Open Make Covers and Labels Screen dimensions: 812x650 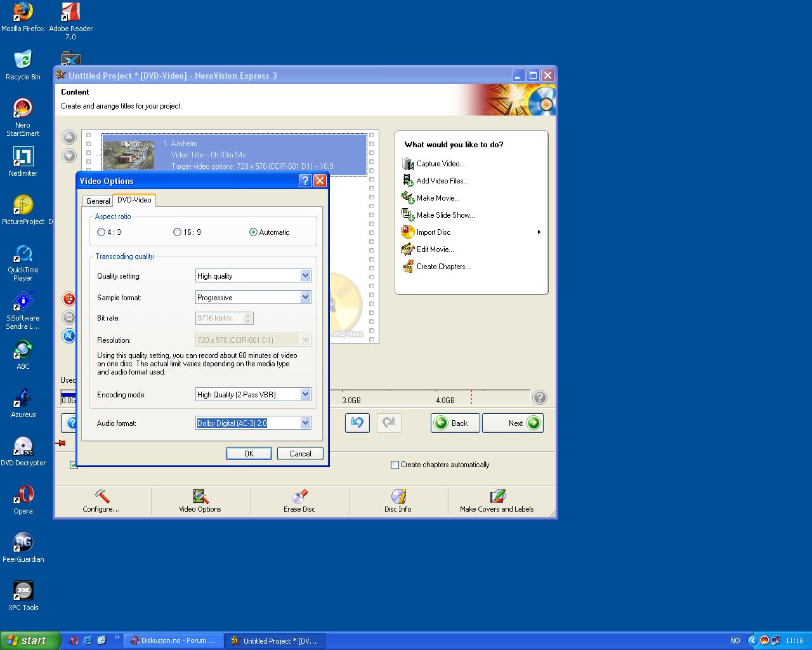coord(497,501)
